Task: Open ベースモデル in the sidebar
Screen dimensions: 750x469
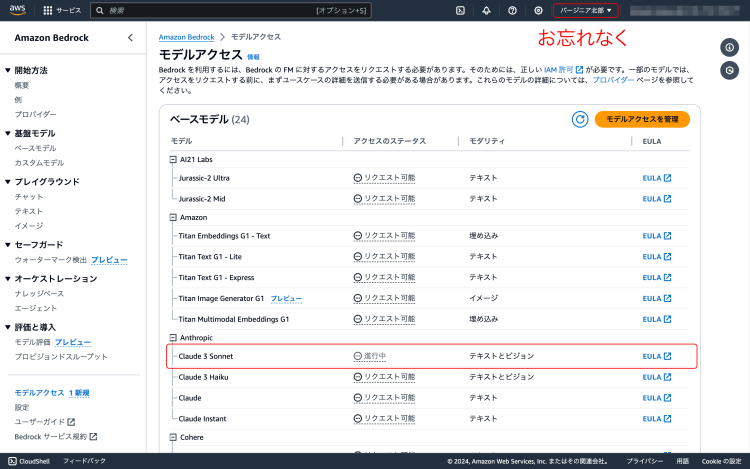Action: point(35,148)
